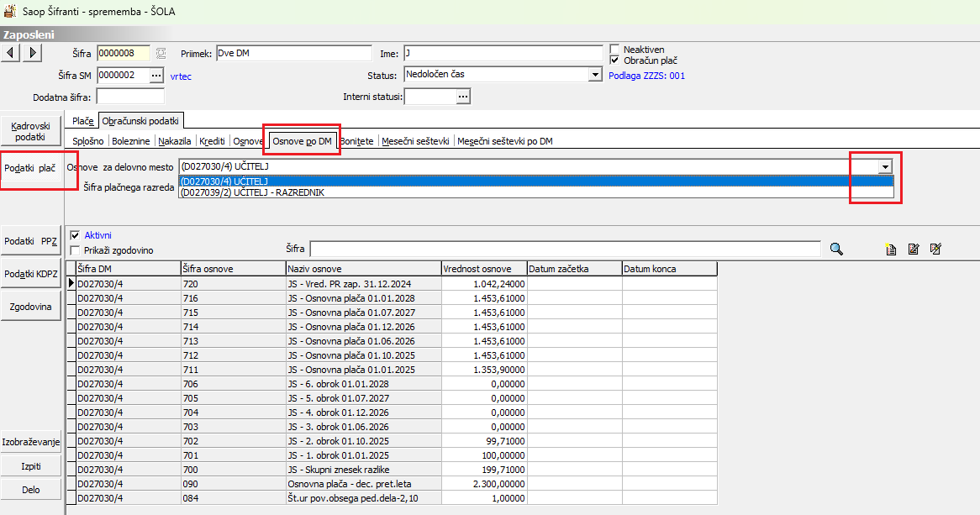Uncheck the Obračun plač checkbox
The width and height of the screenshot is (980, 515).
click(x=615, y=60)
